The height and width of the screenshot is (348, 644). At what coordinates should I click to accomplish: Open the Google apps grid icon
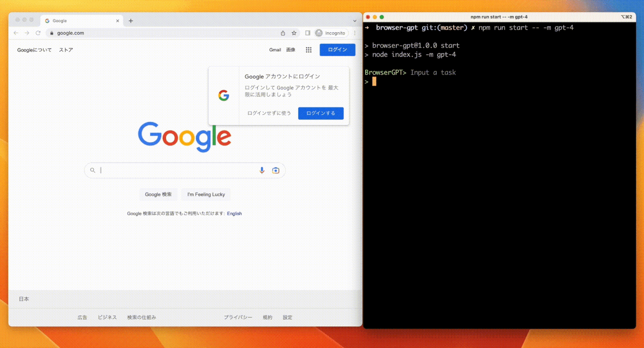tap(309, 50)
